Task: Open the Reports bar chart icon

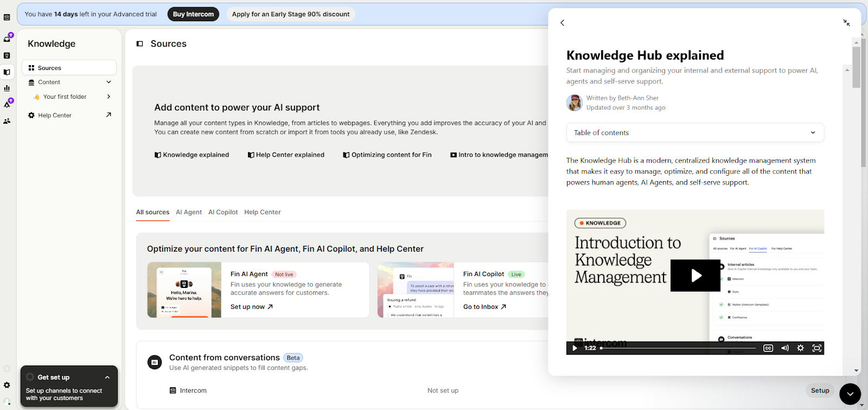Action: (x=7, y=88)
